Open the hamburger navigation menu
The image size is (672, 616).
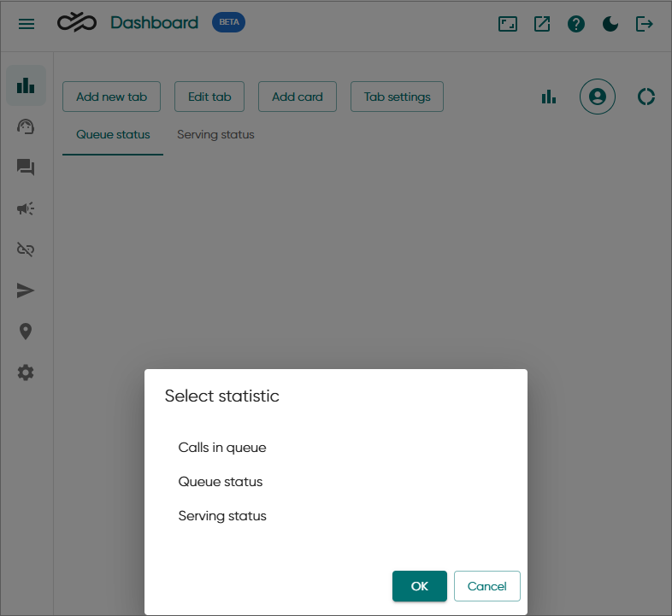tap(27, 24)
